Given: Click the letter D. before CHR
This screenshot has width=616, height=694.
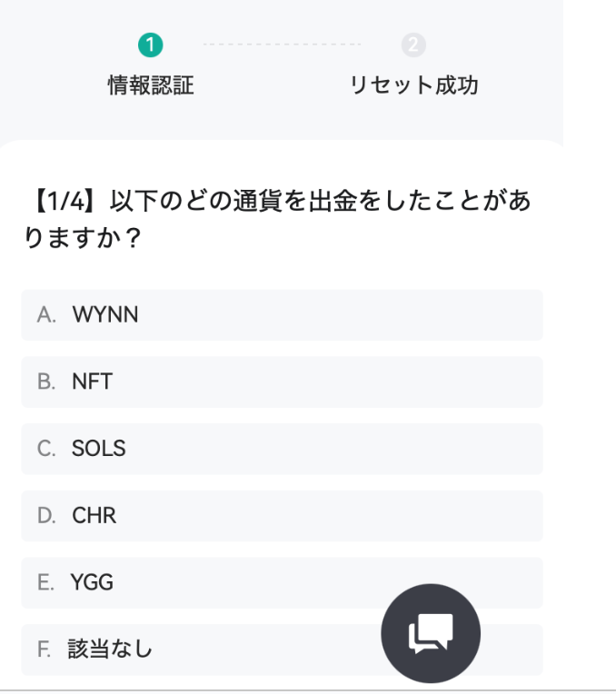Looking at the screenshot, I should coord(46,516).
